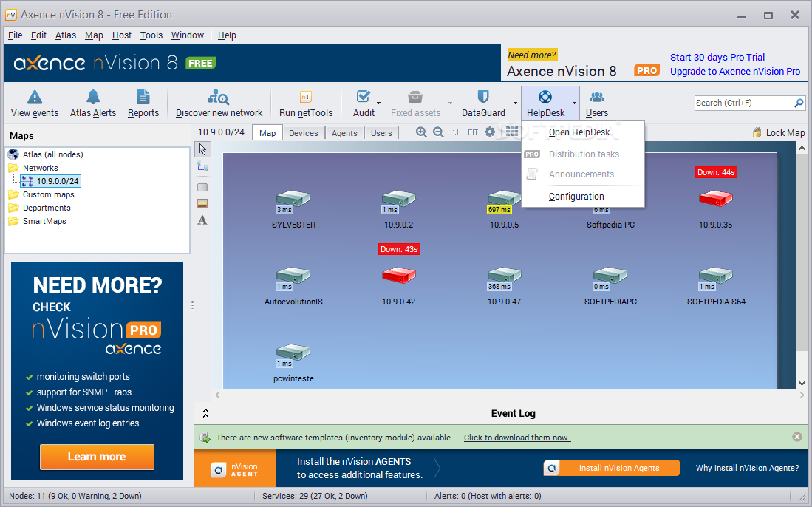Select 10.9.0.0/24 network in tree
This screenshot has width=812, height=507.
tap(50, 181)
